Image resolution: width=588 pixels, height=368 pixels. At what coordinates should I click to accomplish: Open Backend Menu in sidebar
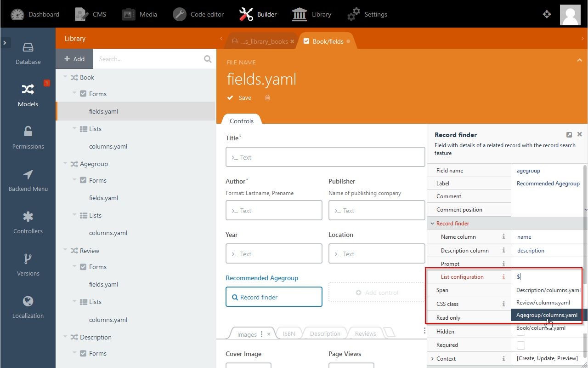pyautogui.click(x=28, y=180)
